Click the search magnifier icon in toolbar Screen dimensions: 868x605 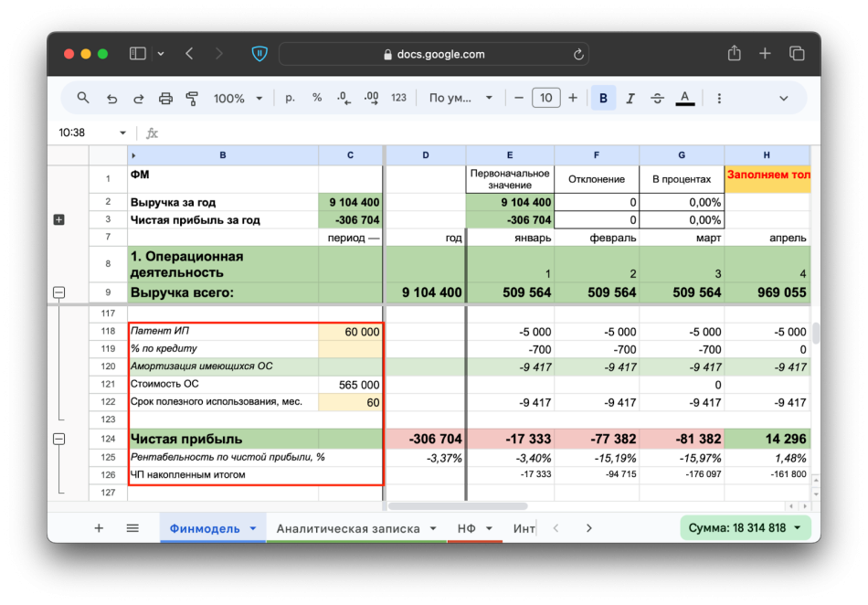(x=83, y=98)
